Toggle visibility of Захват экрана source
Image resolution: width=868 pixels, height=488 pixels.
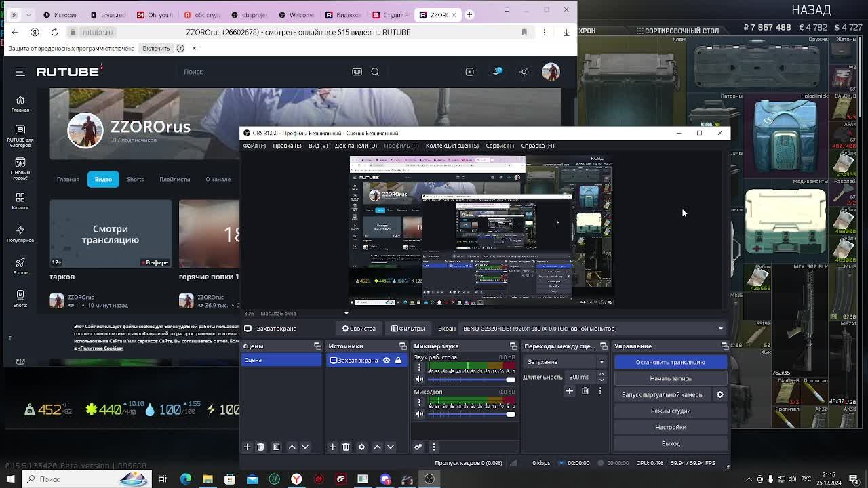[387, 361]
